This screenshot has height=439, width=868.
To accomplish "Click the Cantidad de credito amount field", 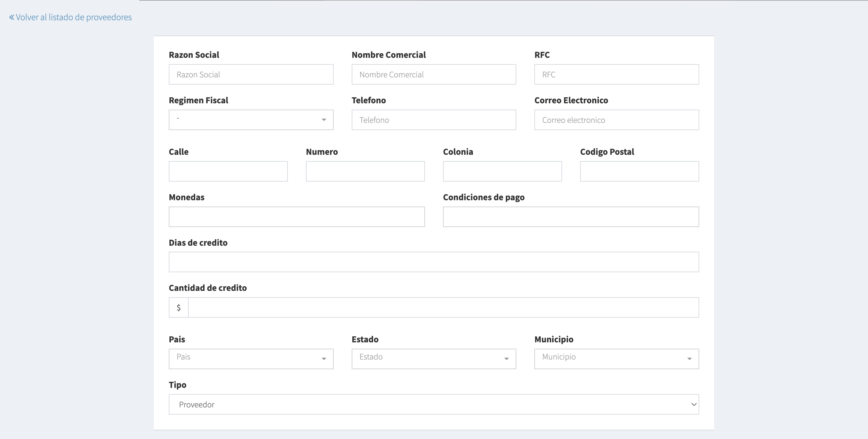I will [x=443, y=307].
